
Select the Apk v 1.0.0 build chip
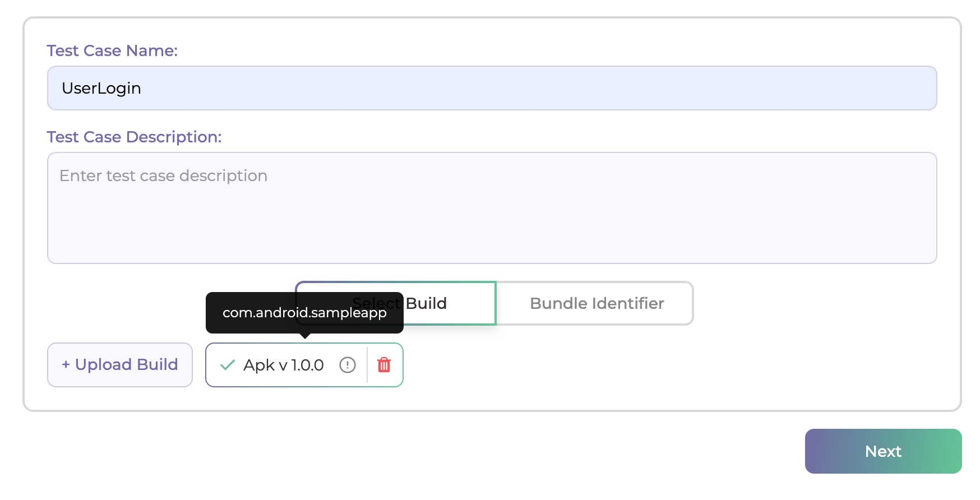pos(286,365)
